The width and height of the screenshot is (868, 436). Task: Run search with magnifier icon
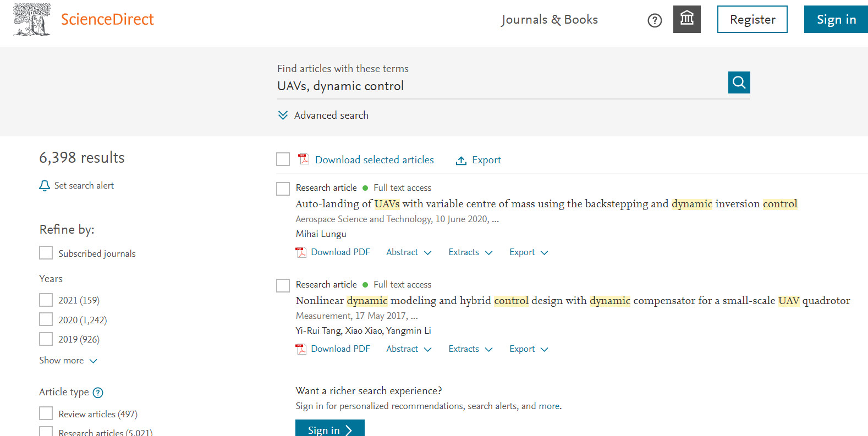point(739,82)
